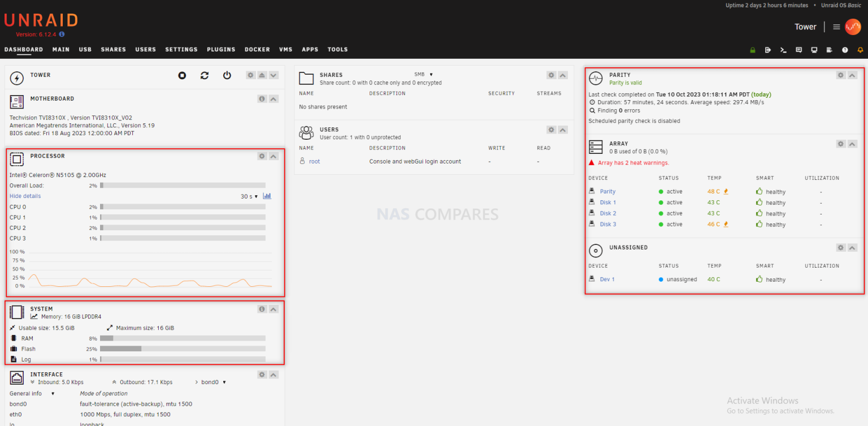Click the reboot icon in Tower panel
Screen dimensions: 868x426
[204, 75]
